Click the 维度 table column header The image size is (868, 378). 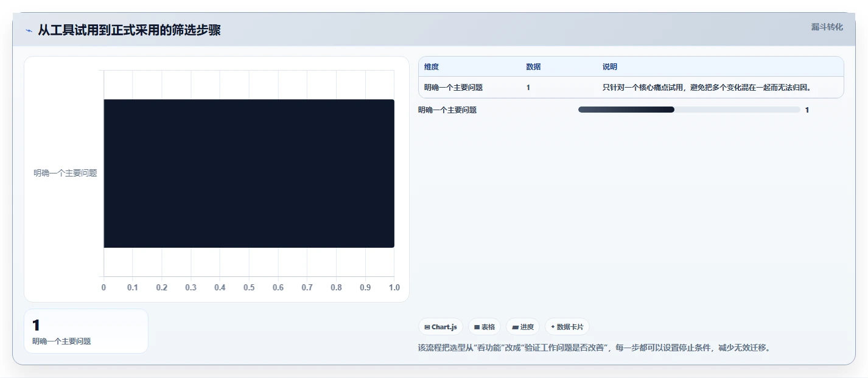pyautogui.click(x=432, y=67)
